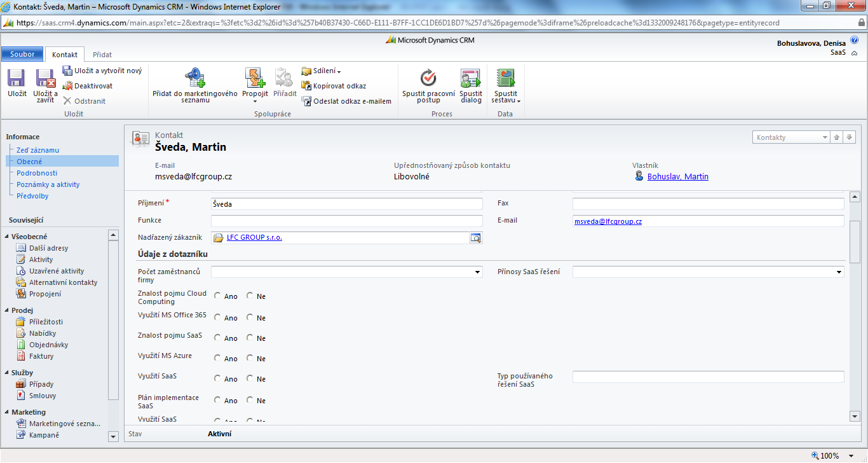
Task: Select Ne for Znalost pojmu SaaS
Action: click(250, 338)
